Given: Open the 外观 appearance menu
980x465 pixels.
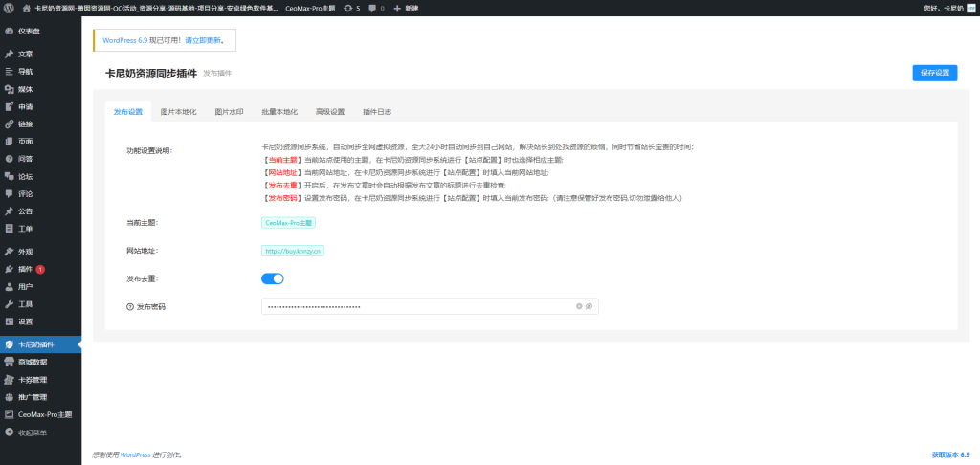Looking at the screenshot, I should tap(40, 252).
